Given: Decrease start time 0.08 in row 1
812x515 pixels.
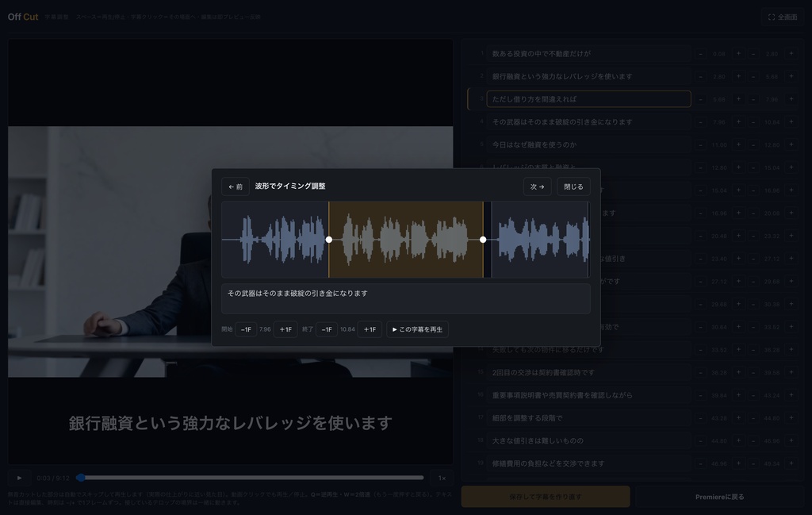Looking at the screenshot, I should (x=701, y=53).
